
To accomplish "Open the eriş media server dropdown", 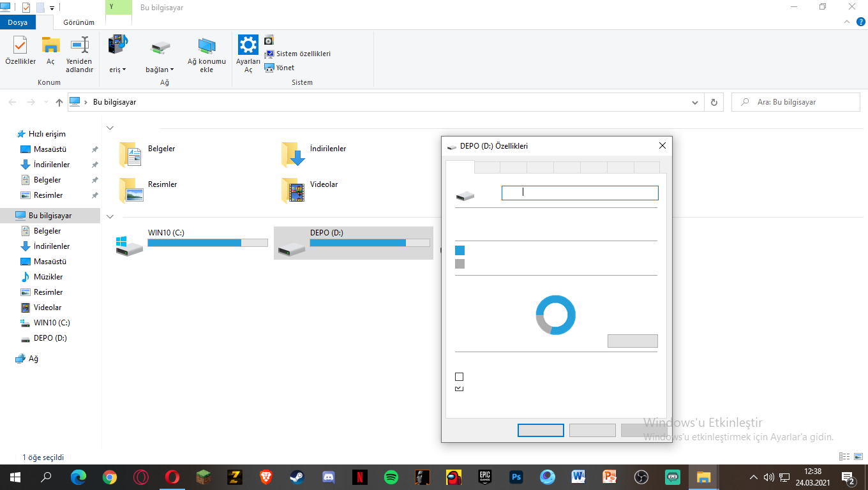I will [x=117, y=70].
